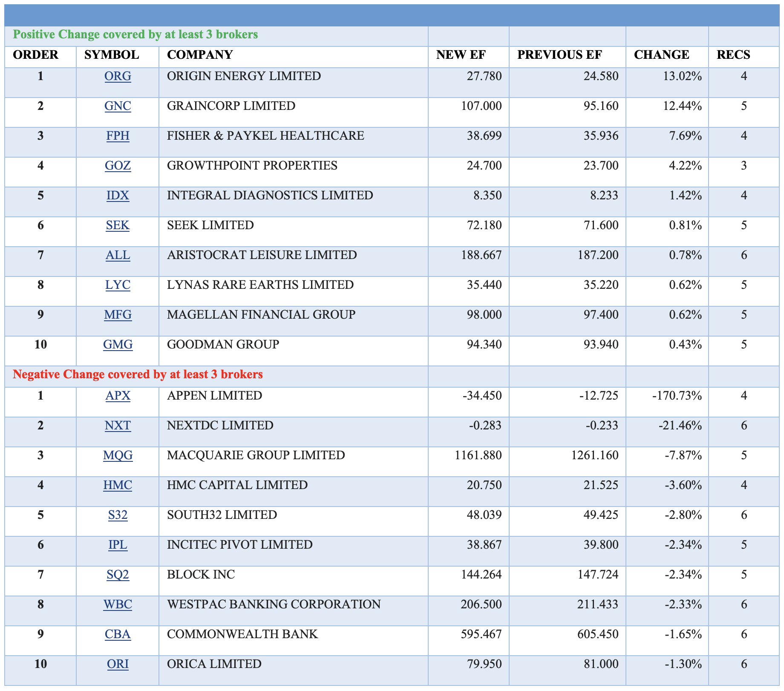Follow the LYC ticker link

point(118,285)
